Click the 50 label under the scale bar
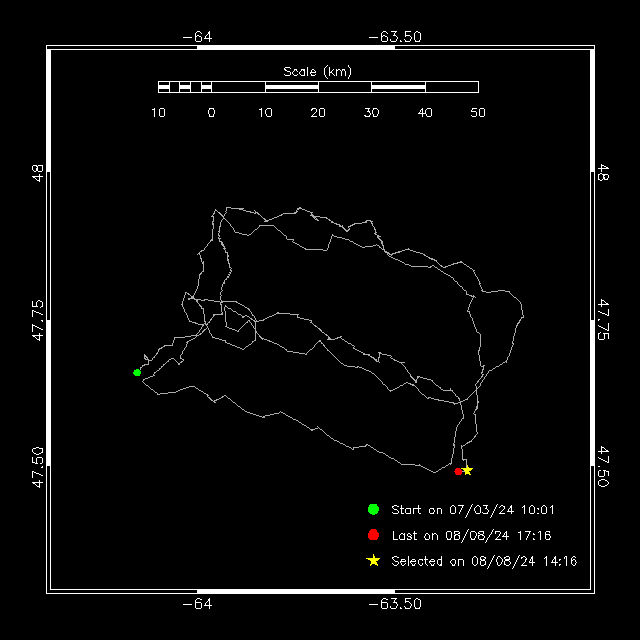 coord(478,113)
